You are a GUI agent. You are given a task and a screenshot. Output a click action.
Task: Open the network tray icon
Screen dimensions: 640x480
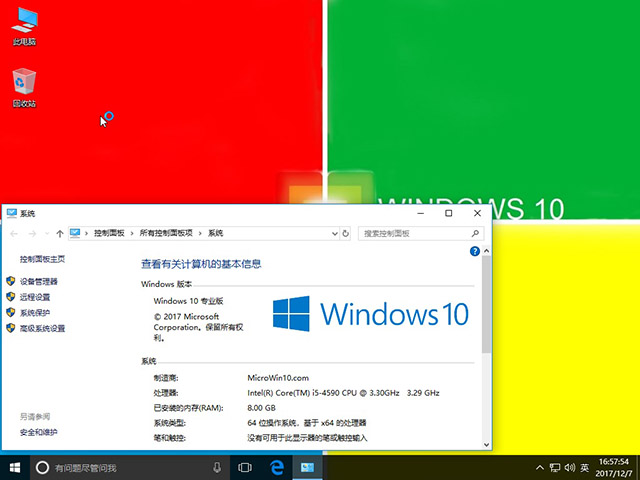tap(554, 468)
